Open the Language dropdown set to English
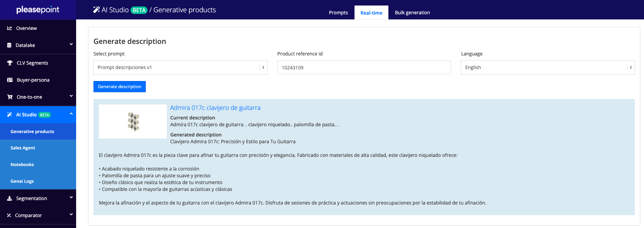 pyautogui.click(x=547, y=67)
